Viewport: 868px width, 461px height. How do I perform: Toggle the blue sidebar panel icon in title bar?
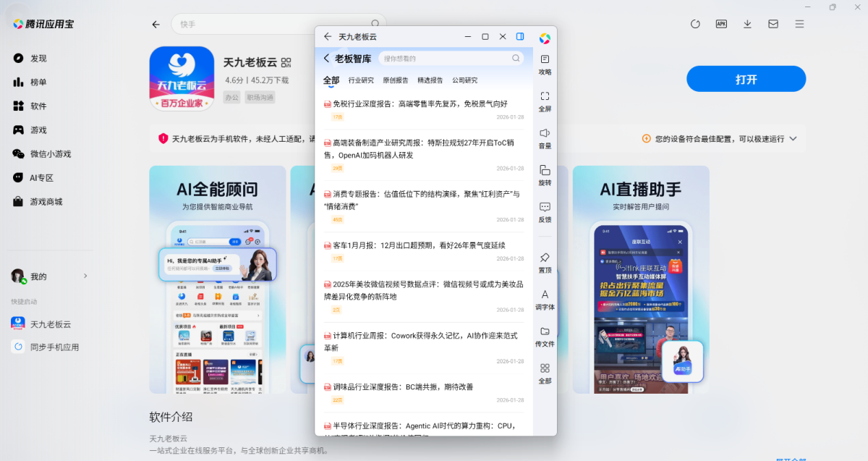(x=520, y=36)
